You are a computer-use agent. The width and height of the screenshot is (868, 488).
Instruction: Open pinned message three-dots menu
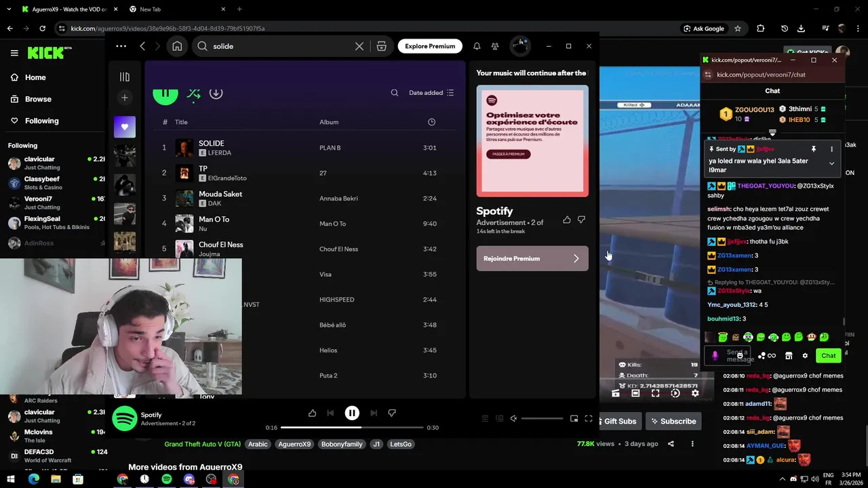pos(831,148)
